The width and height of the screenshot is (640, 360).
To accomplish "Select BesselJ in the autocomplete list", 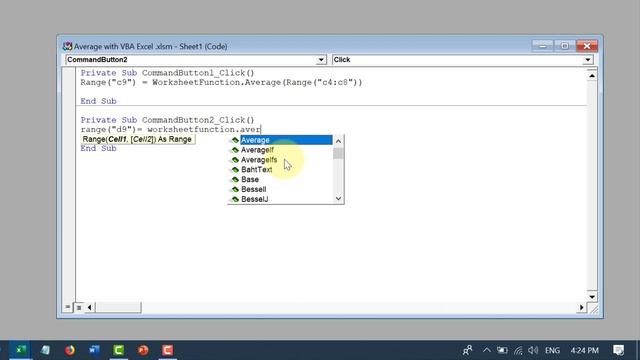I will pyautogui.click(x=255, y=199).
